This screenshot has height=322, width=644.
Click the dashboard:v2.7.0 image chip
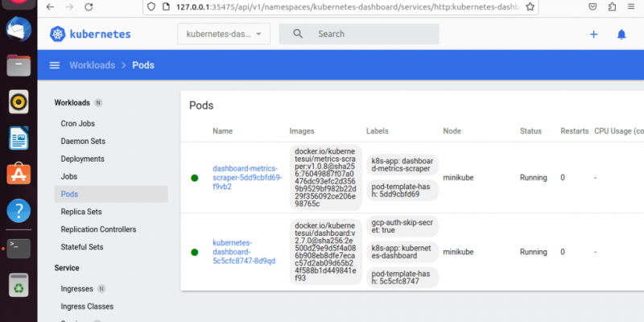pos(326,252)
